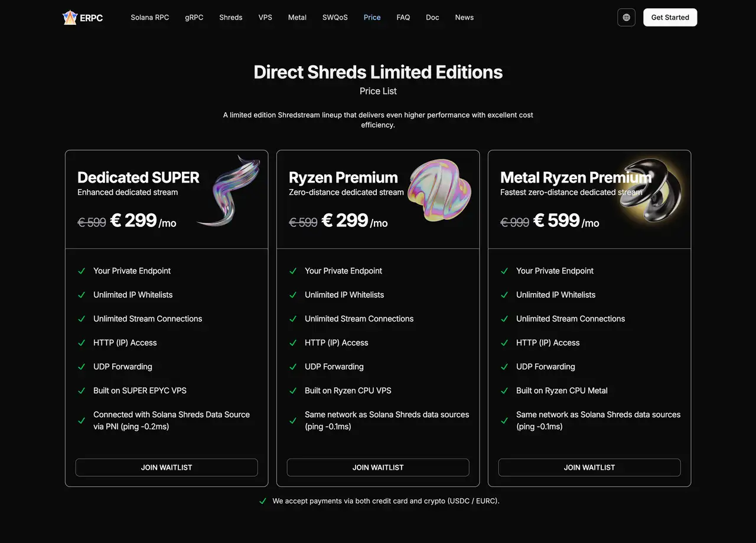
Task: Navigate to the Shreds section
Action: (x=230, y=17)
